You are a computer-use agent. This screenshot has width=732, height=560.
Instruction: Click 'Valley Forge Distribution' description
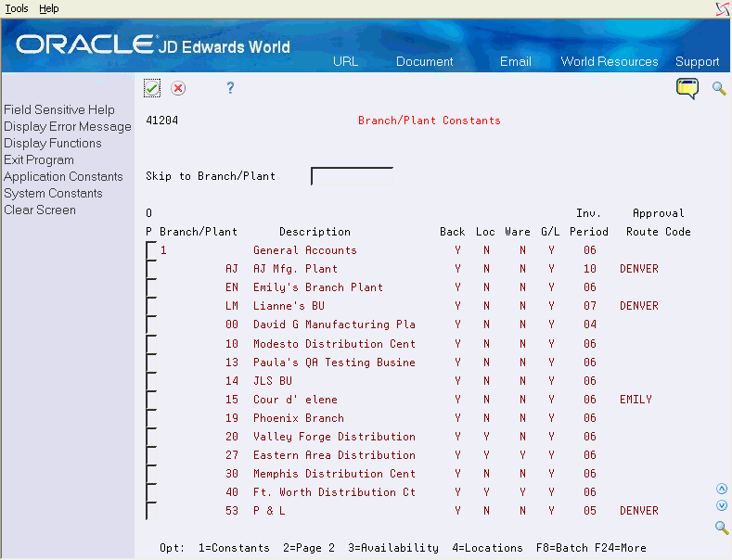(x=334, y=437)
